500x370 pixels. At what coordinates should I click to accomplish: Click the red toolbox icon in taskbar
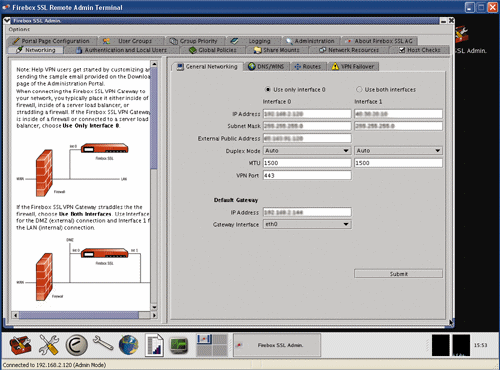[20, 345]
